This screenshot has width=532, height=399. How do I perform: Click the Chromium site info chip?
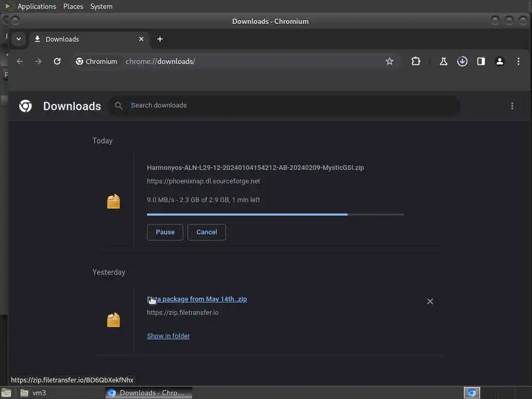96,61
